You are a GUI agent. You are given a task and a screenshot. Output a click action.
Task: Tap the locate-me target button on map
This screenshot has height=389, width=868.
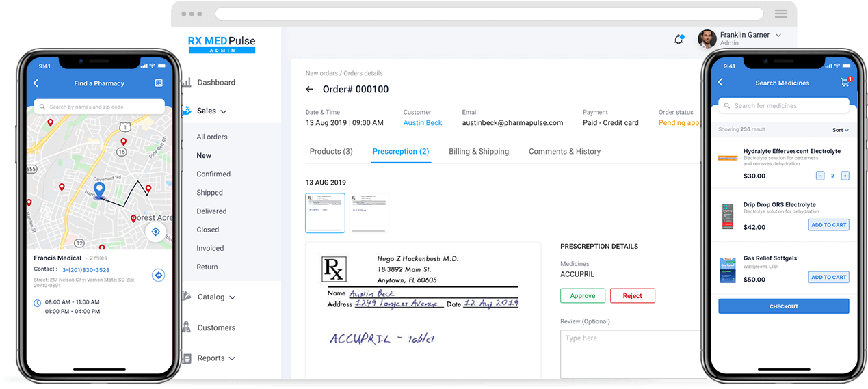pos(155,232)
